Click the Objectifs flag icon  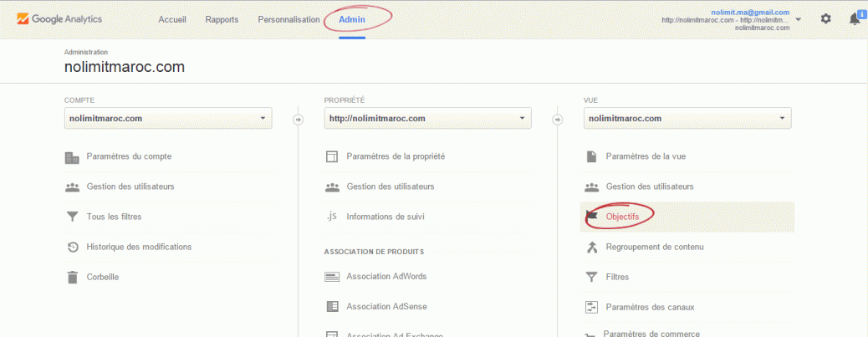pos(591,217)
